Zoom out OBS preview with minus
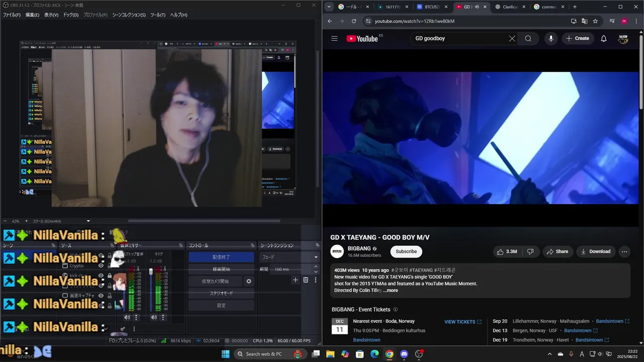 click(5, 221)
